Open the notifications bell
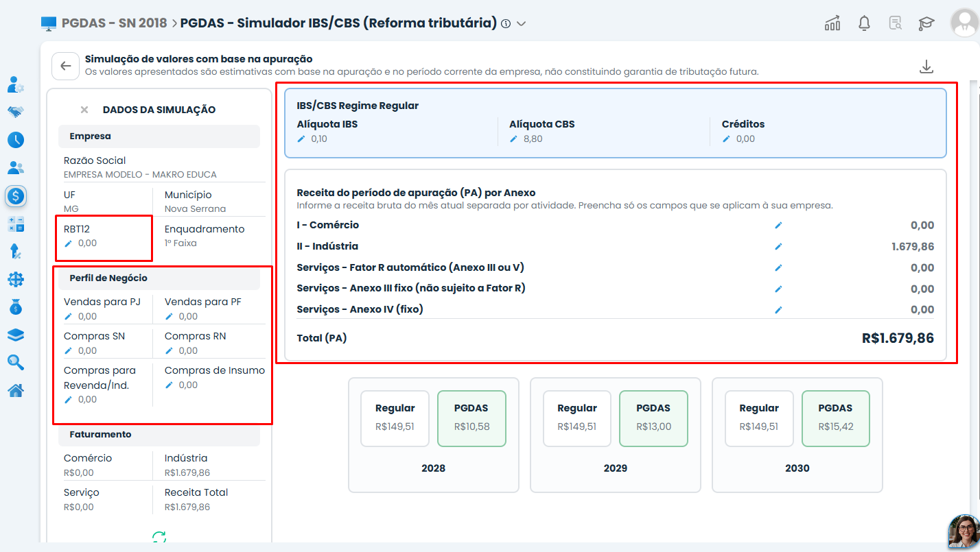980x552 pixels. [x=865, y=23]
